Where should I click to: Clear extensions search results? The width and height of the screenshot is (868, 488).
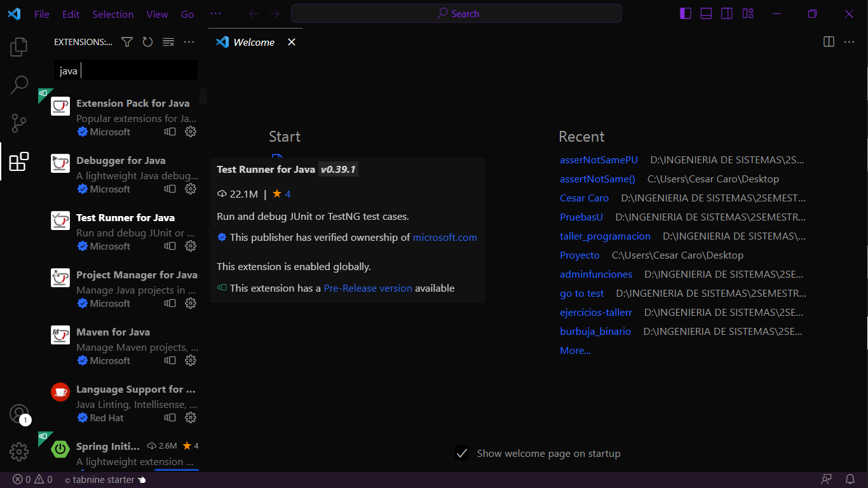click(x=168, y=42)
